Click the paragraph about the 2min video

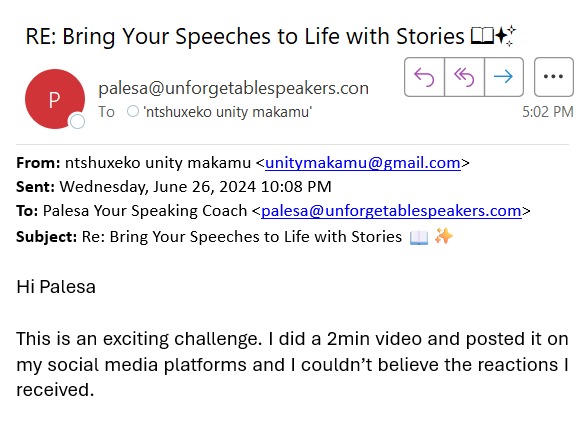pyautogui.click(x=292, y=364)
